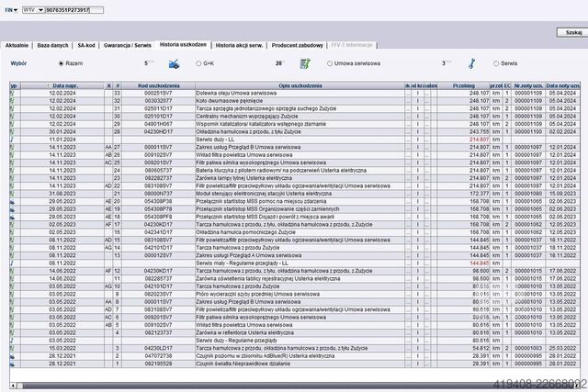Select the code cell 000251SV7
This screenshot has height=392, width=588.
[158, 93]
